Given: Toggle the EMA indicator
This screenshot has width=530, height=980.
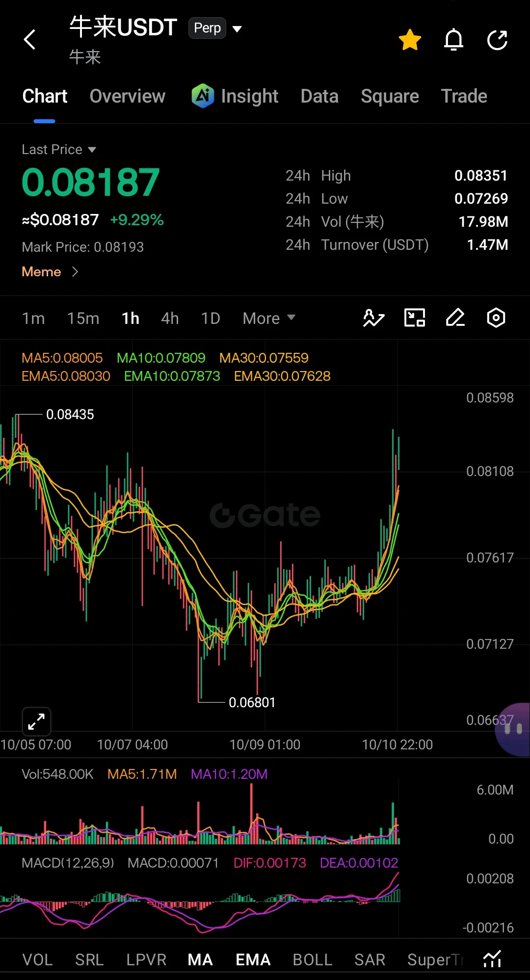Looking at the screenshot, I should click(x=253, y=959).
